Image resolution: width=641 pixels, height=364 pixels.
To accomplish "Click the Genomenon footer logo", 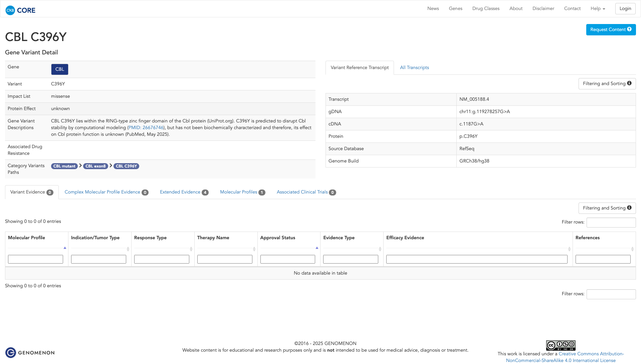I will [30, 353].
